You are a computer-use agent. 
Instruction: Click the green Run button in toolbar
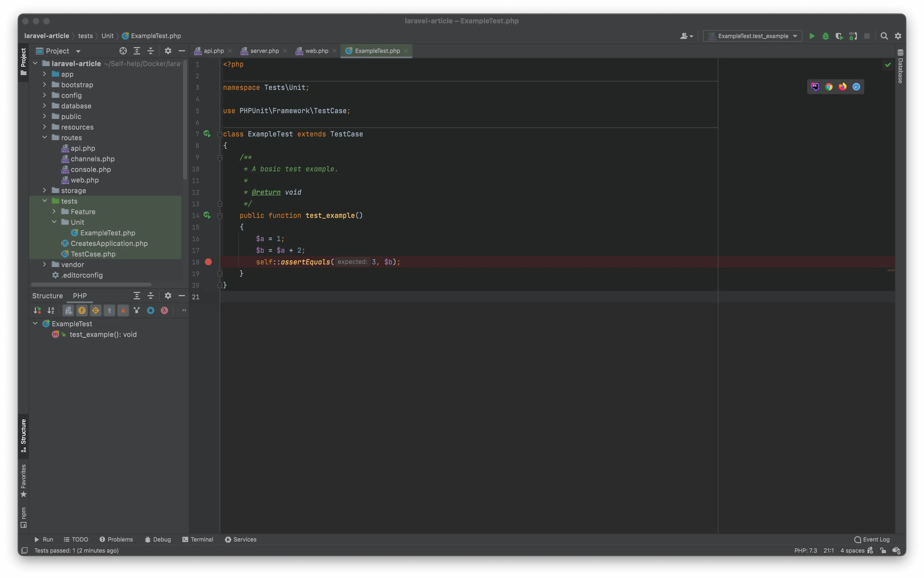(x=812, y=36)
